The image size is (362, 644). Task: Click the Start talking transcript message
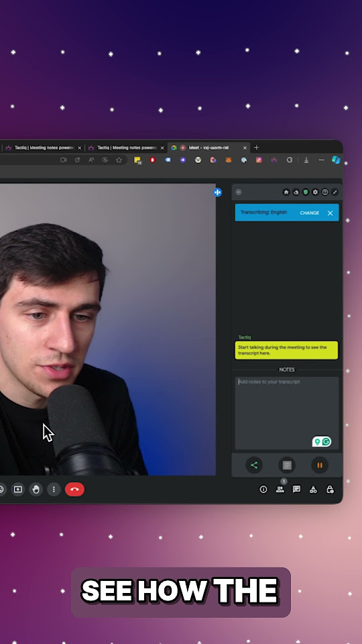click(x=286, y=350)
